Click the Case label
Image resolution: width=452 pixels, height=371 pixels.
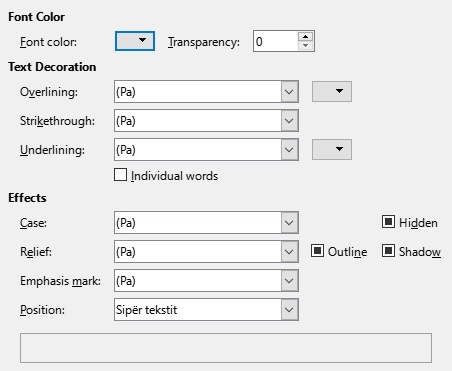click(33, 223)
